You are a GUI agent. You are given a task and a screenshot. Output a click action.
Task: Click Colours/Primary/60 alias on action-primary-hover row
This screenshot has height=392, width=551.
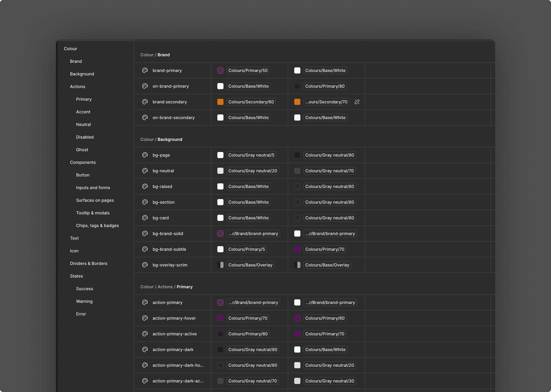(x=325, y=318)
